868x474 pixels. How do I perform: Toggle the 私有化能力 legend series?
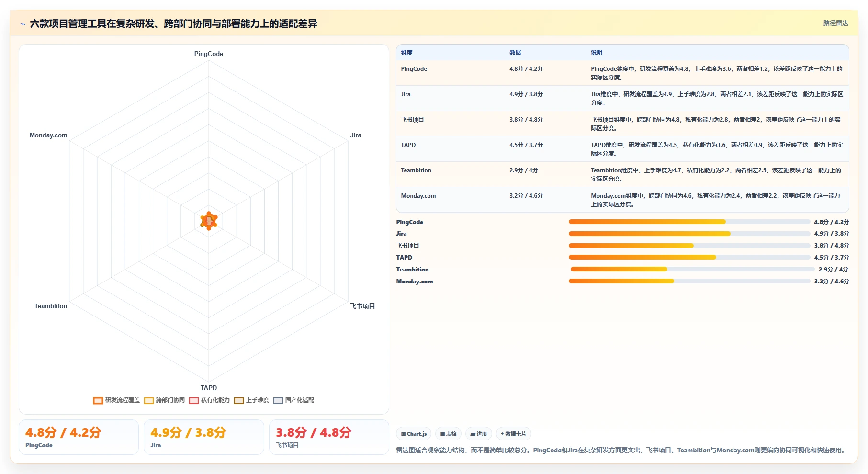coord(209,400)
